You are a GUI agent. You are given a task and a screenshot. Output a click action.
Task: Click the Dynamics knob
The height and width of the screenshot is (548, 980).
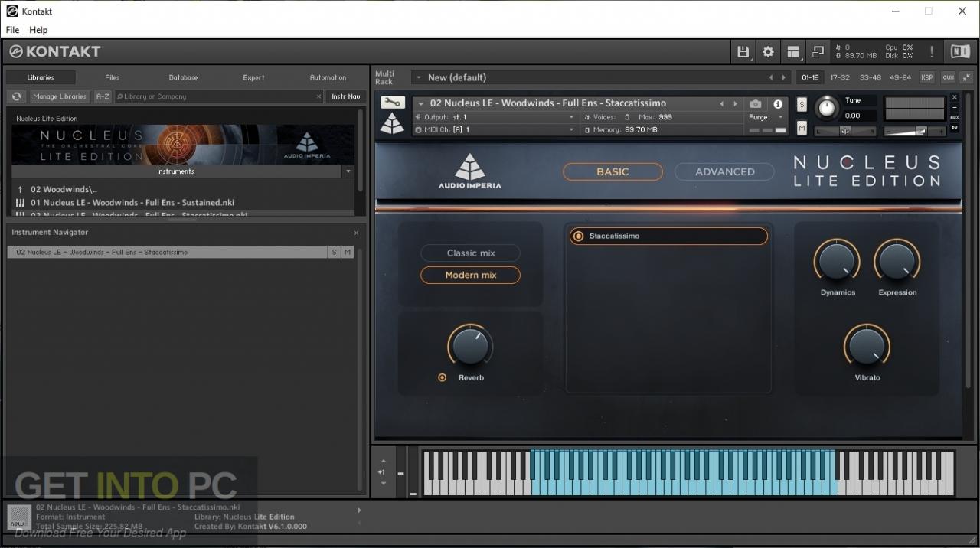[x=837, y=261]
